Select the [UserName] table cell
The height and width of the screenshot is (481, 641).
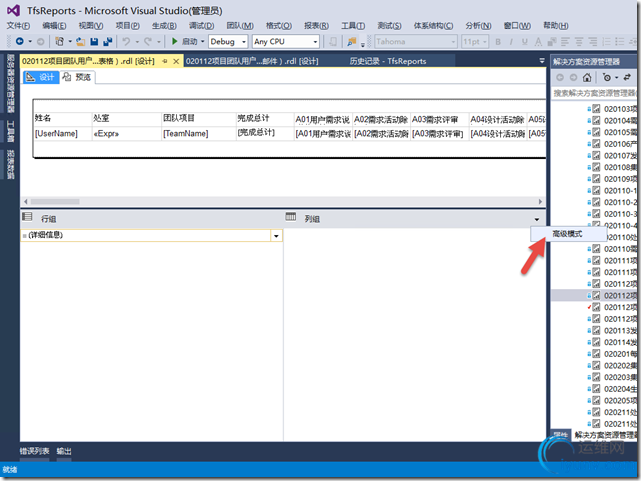click(63, 134)
